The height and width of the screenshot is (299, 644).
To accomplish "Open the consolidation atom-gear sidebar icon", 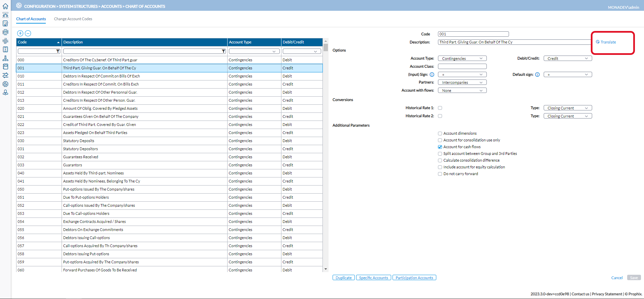I will [5, 41].
